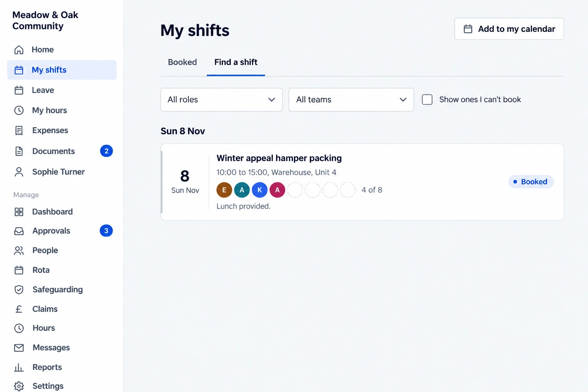This screenshot has width=588, height=392.
Task: Click the Safeguarding shield icon
Action: pos(19,290)
